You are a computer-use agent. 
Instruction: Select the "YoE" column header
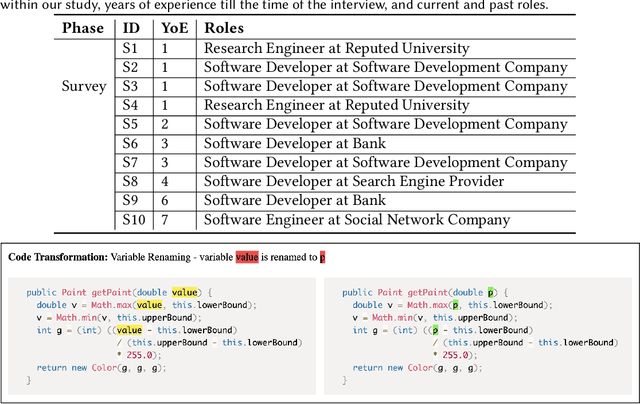172,28
